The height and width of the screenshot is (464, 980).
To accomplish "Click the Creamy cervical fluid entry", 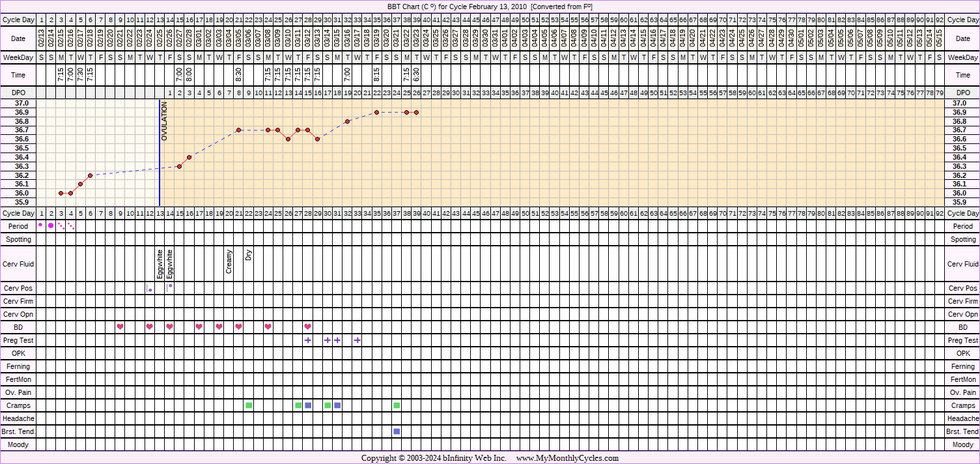I will [229, 261].
